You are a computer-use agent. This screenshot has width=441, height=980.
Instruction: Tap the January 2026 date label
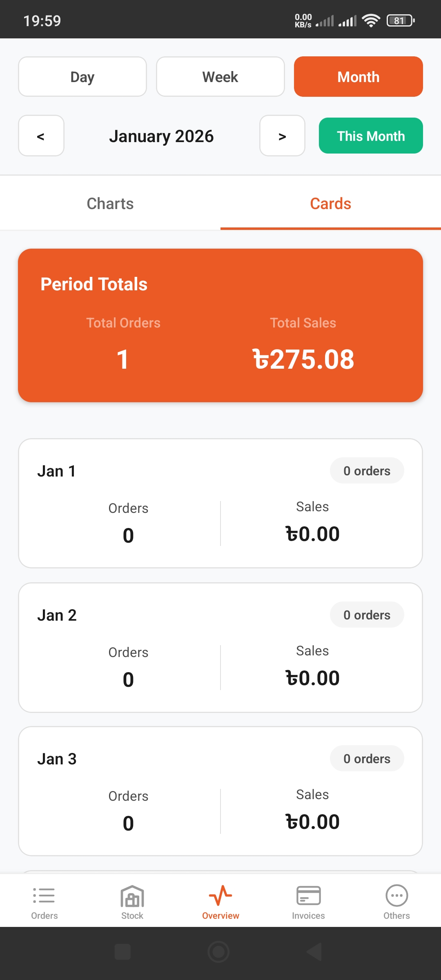click(x=162, y=136)
